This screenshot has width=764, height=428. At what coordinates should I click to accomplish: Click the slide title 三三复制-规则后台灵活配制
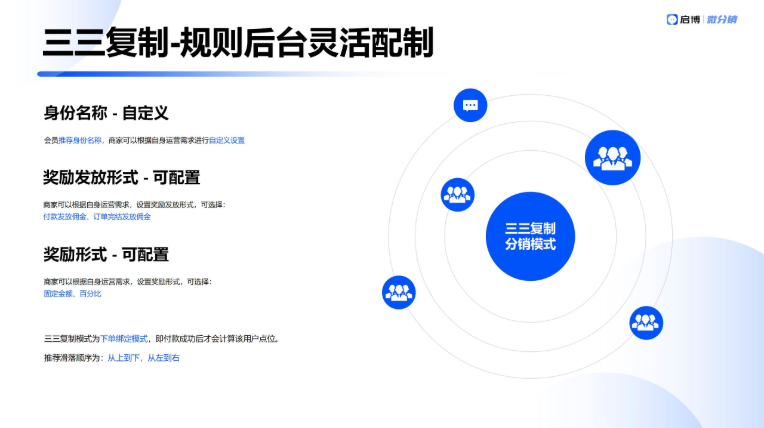pyautogui.click(x=238, y=43)
